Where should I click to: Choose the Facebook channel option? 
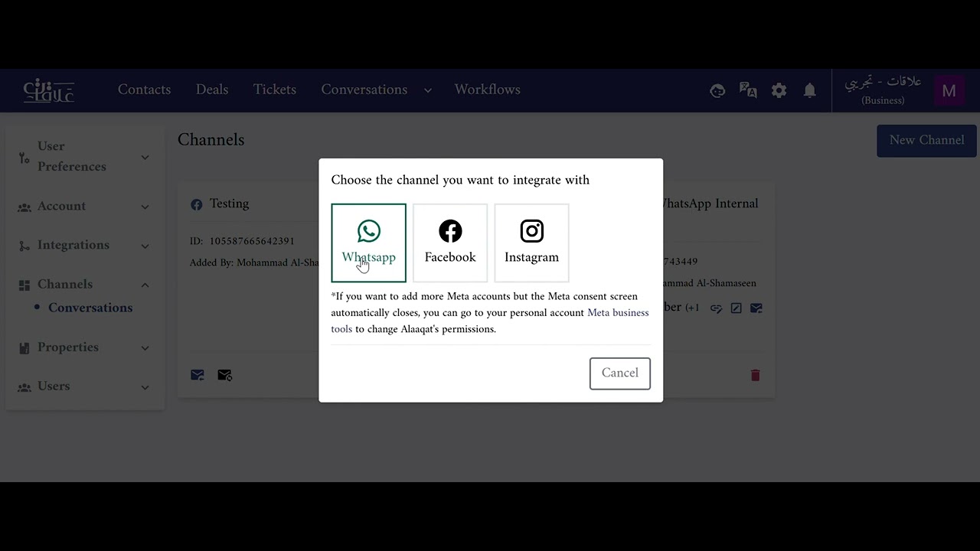450,243
